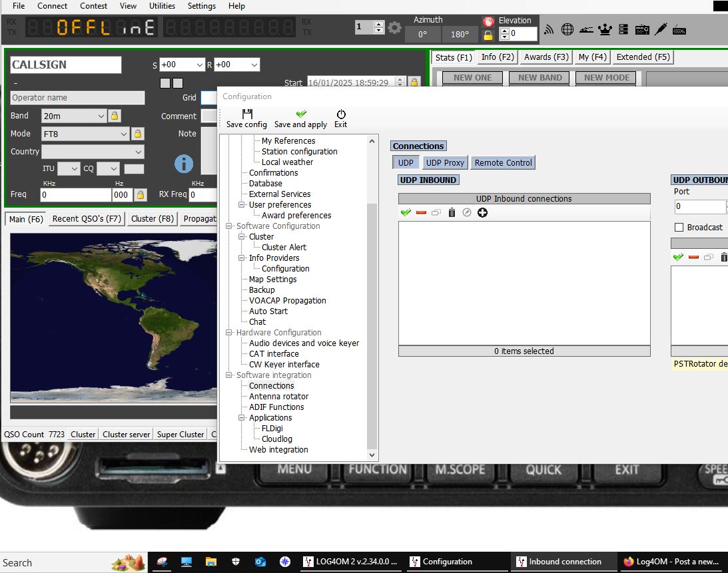Toggle the Mode lock icon
The height and width of the screenshot is (573, 728).
click(x=137, y=134)
